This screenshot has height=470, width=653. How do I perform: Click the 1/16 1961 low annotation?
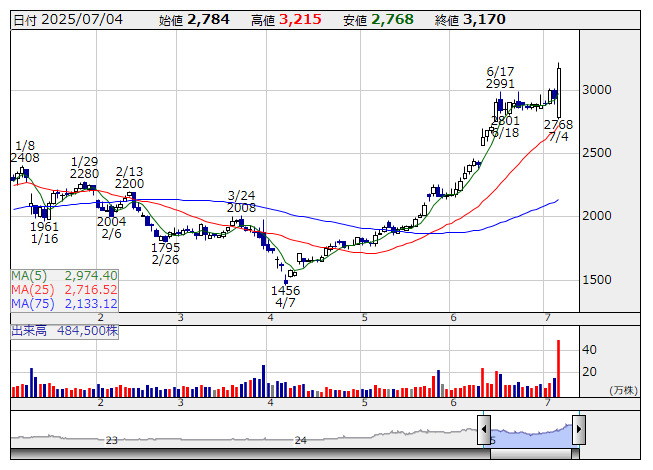(x=45, y=233)
